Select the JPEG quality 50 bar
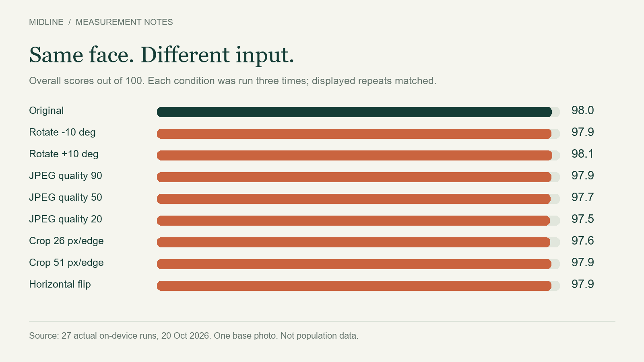Viewport: 644px width, 362px height. [354, 199]
